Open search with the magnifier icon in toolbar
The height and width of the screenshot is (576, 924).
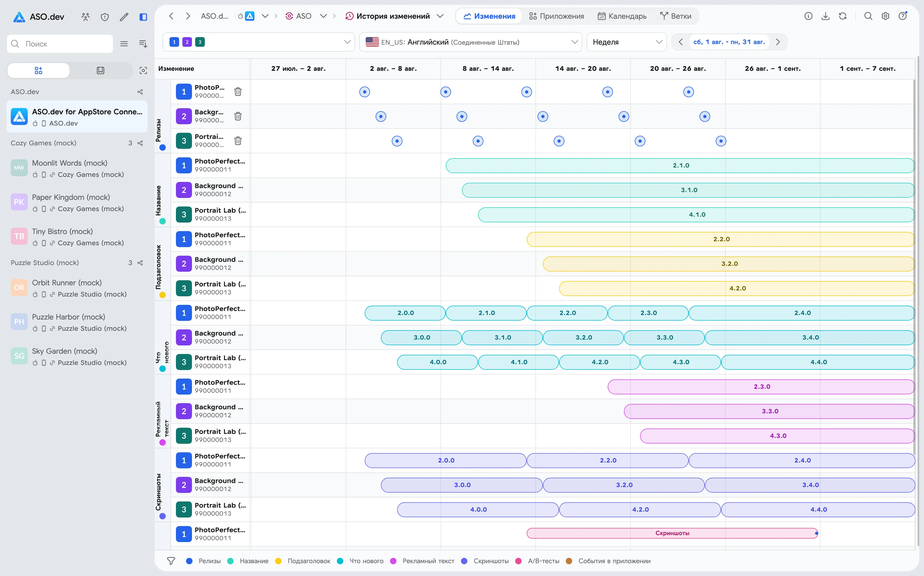pos(868,16)
